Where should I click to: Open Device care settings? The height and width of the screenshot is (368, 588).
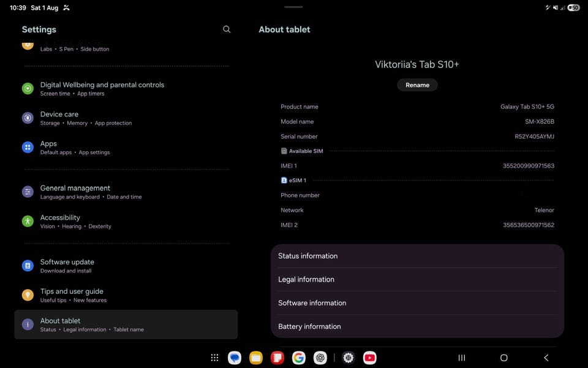[x=126, y=118]
